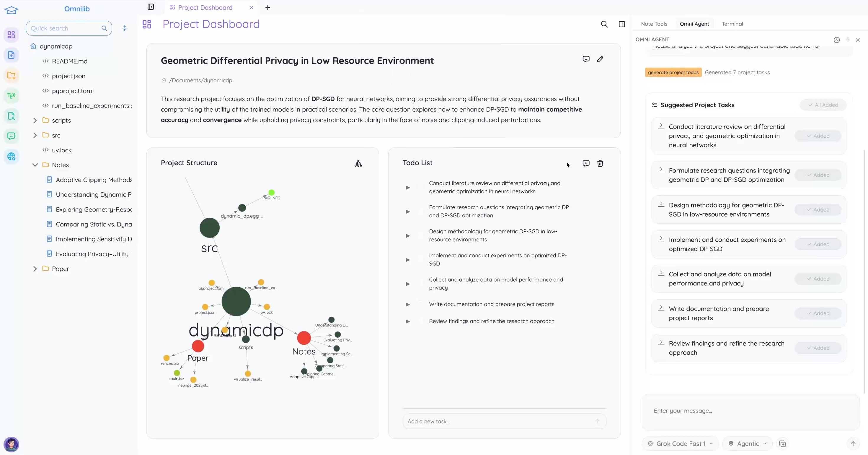This screenshot has width=868, height=455.
Task: Open the document search sidebar icon
Action: coord(12,116)
